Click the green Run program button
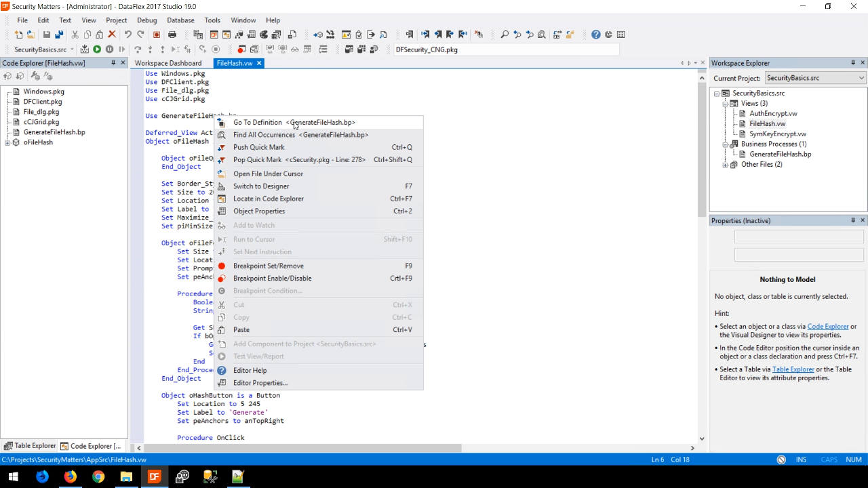The height and width of the screenshot is (488, 868). click(x=97, y=49)
